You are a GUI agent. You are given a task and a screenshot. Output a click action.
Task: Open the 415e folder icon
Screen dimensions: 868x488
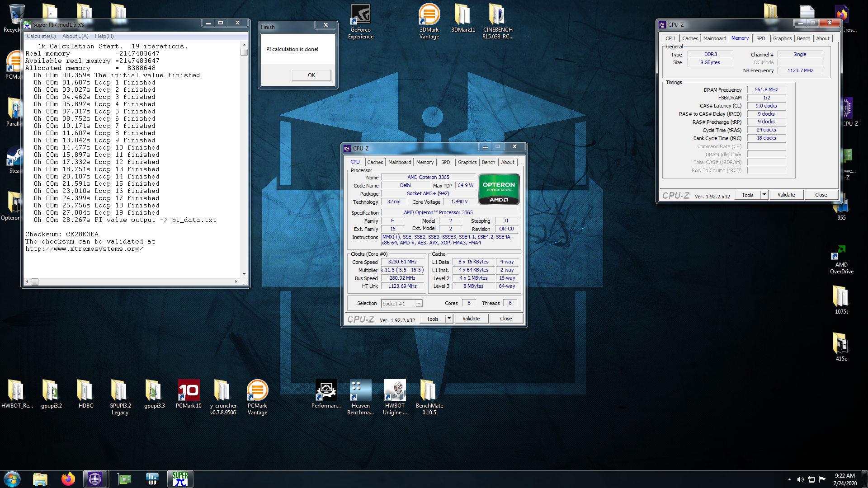point(841,347)
